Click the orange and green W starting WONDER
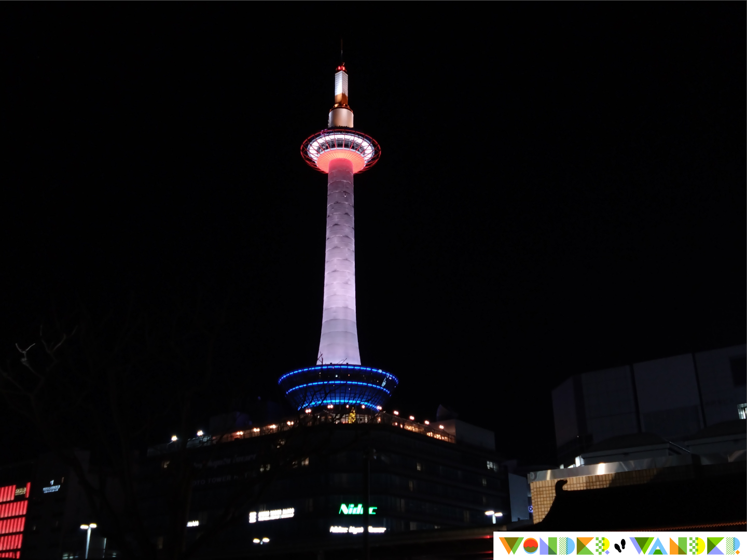Viewport: 747px width, 560px height. [510, 545]
